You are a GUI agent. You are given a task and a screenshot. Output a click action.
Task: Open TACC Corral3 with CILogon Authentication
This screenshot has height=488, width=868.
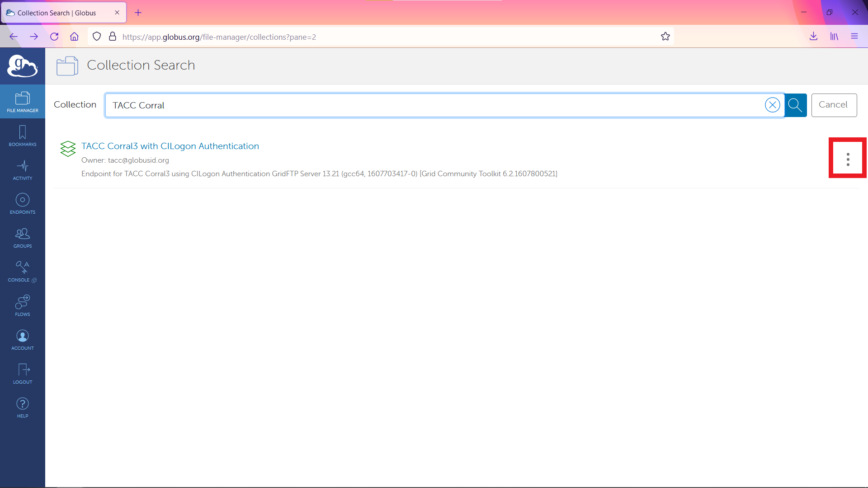pos(170,146)
